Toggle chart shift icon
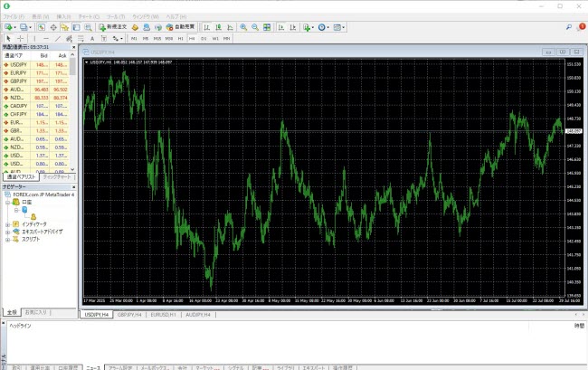 (293, 27)
